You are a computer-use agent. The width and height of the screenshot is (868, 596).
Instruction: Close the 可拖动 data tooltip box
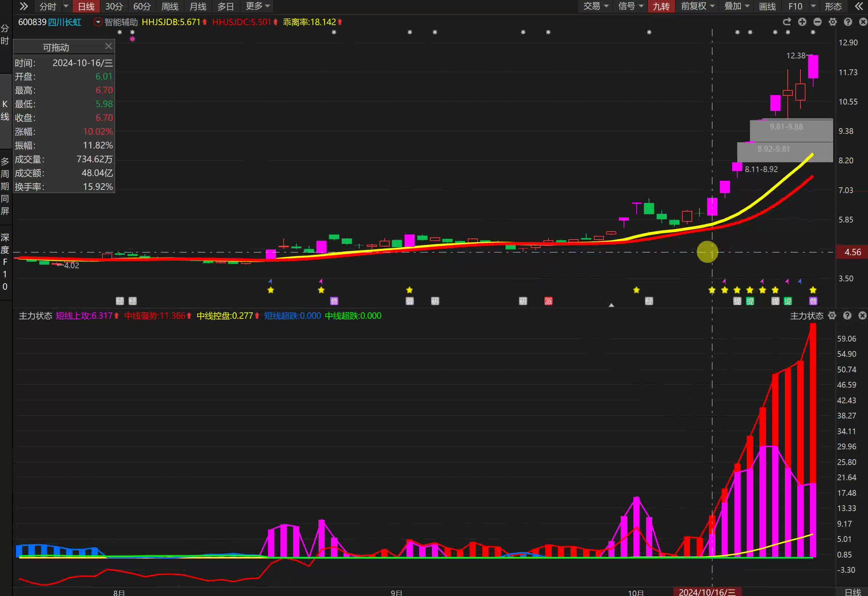pos(108,46)
